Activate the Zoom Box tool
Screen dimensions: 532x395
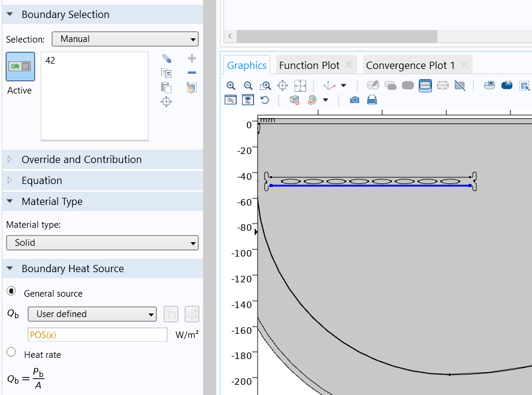(x=265, y=86)
